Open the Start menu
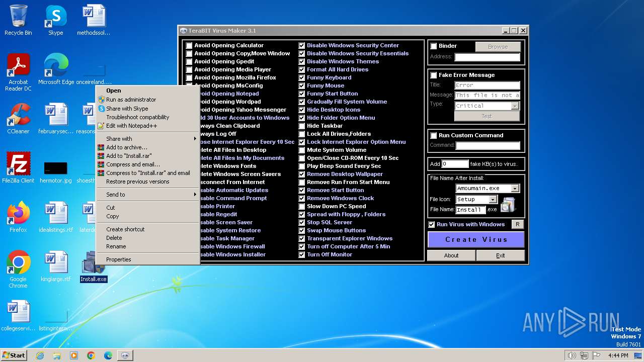The height and width of the screenshot is (362, 644). (x=14, y=355)
